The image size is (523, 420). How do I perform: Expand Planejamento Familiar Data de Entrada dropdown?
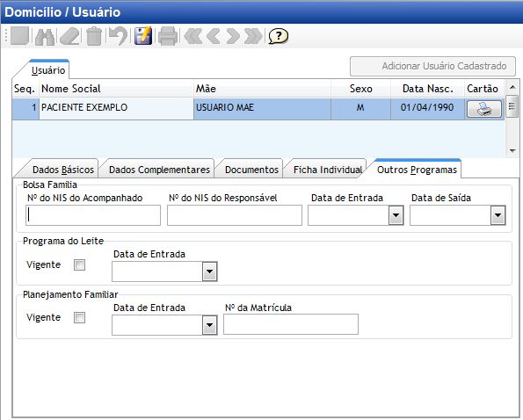209,325
